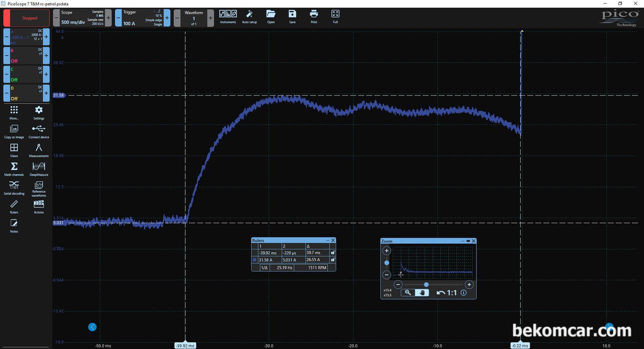This screenshot has width=644, height=349.
Task: Navigate to previous view with left arrow
Action: pyautogui.click(x=92, y=327)
